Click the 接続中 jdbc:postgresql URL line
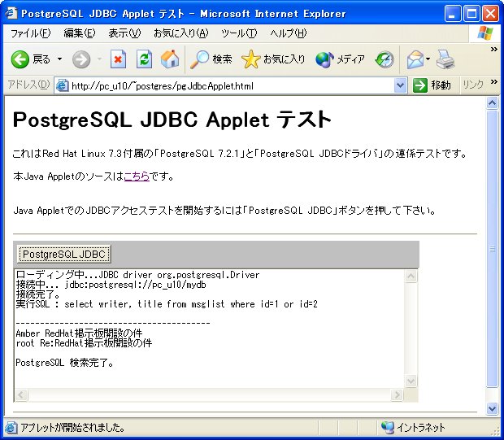The image size is (504, 440). pos(111,285)
